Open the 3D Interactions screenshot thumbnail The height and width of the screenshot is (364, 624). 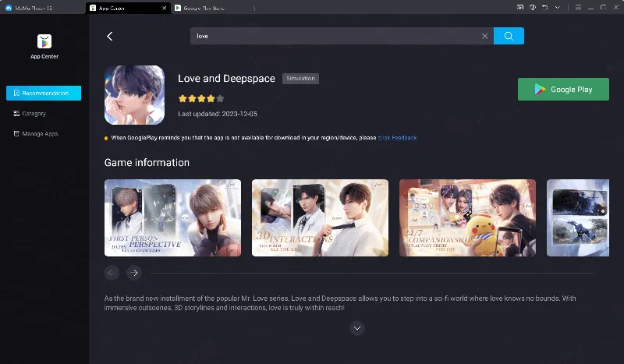click(x=320, y=218)
